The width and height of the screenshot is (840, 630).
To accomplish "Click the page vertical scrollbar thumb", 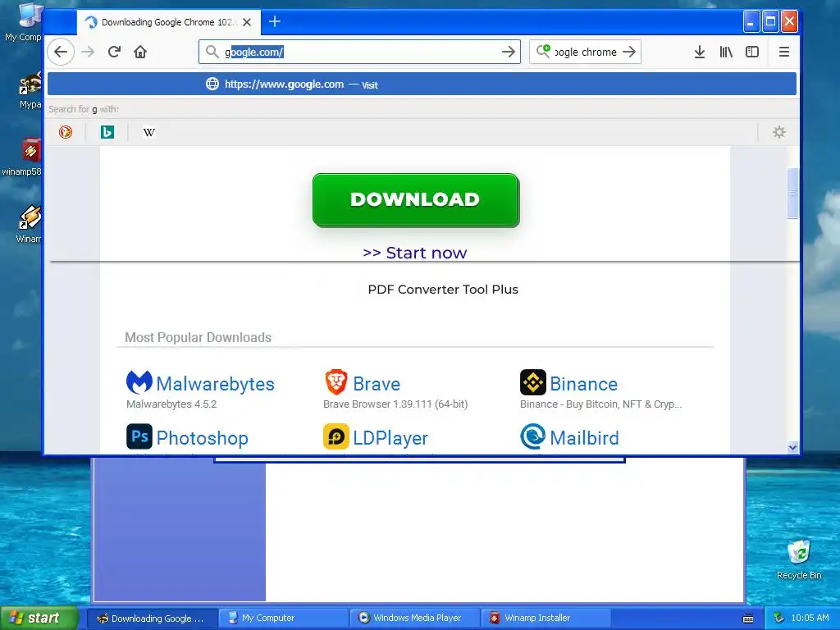I will pos(793,194).
